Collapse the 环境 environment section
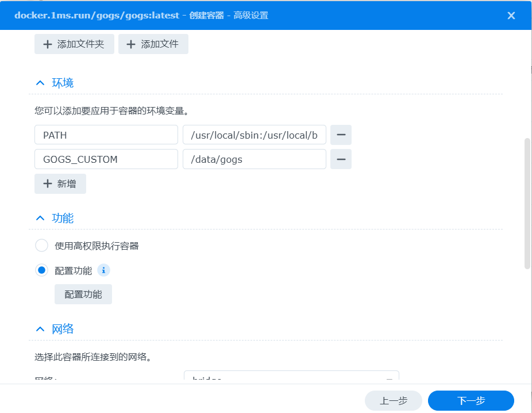532x413 pixels. [40, 82]
